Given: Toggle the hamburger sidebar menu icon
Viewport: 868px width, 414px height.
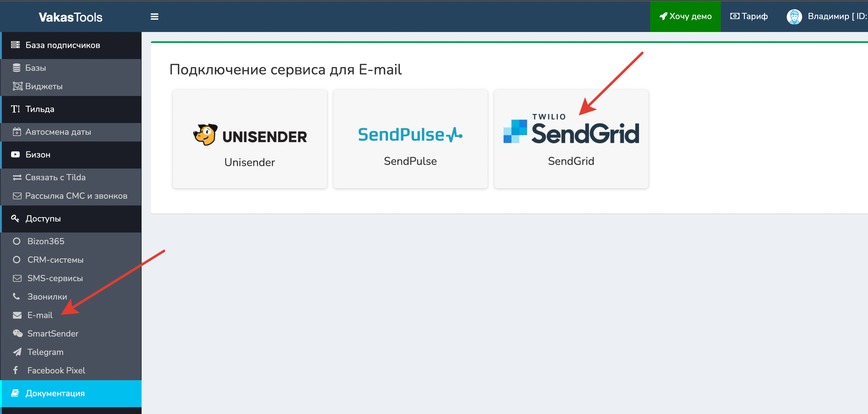Looking at the screenshot, I should coord(154,17).
